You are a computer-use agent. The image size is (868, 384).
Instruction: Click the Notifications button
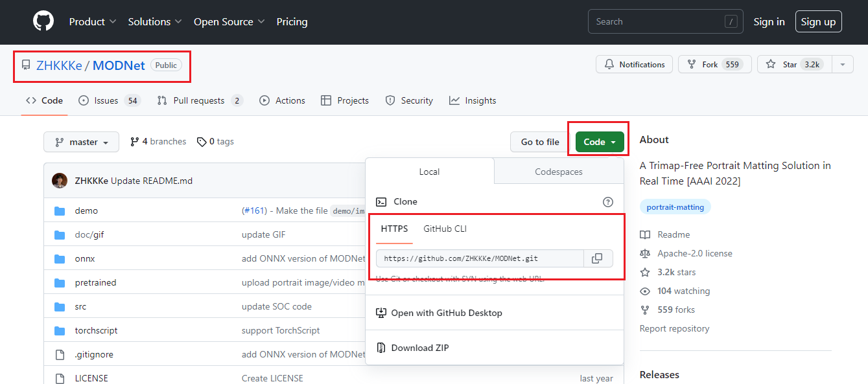pyautogui.click(x=634, y=65)
